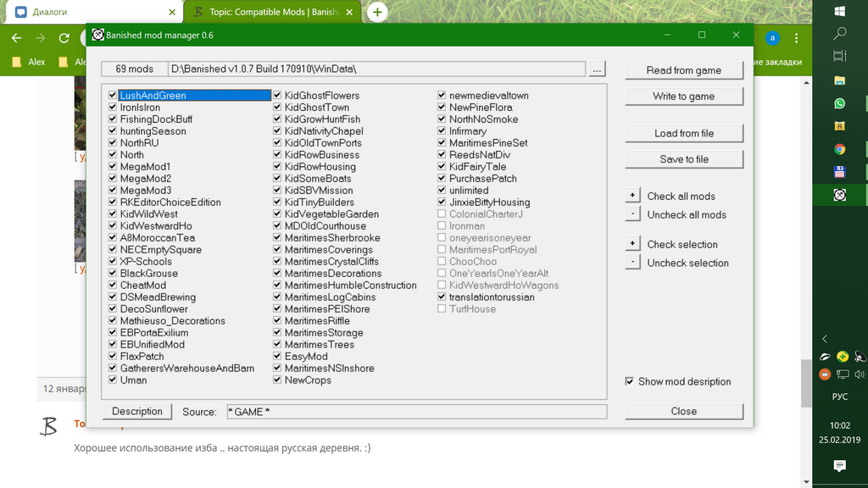This screenshot has height=488, width=868.
Task: Show hidden tray icons chevron
Action: (825, 339)
